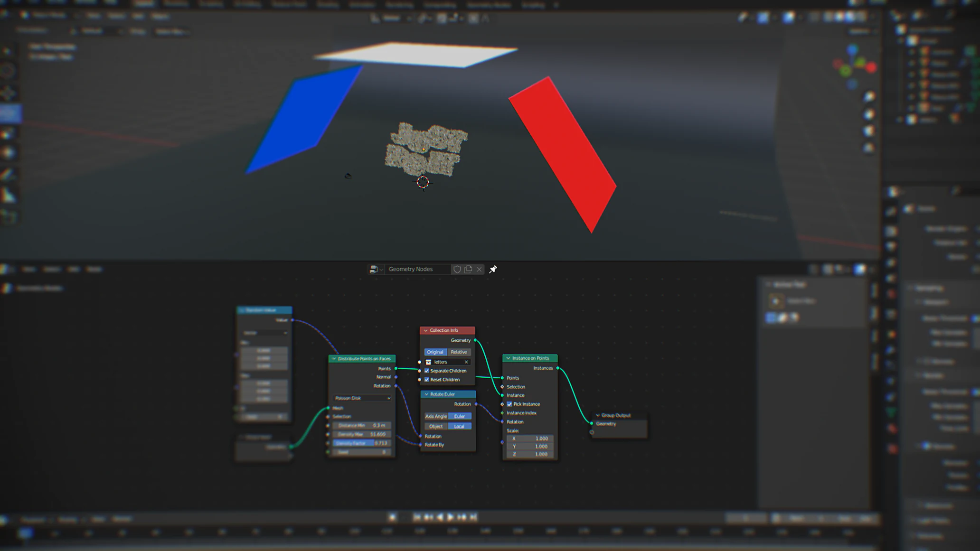Collapse the Collection Info node
The width and height of the screenshot is (980, 551).
425,330
